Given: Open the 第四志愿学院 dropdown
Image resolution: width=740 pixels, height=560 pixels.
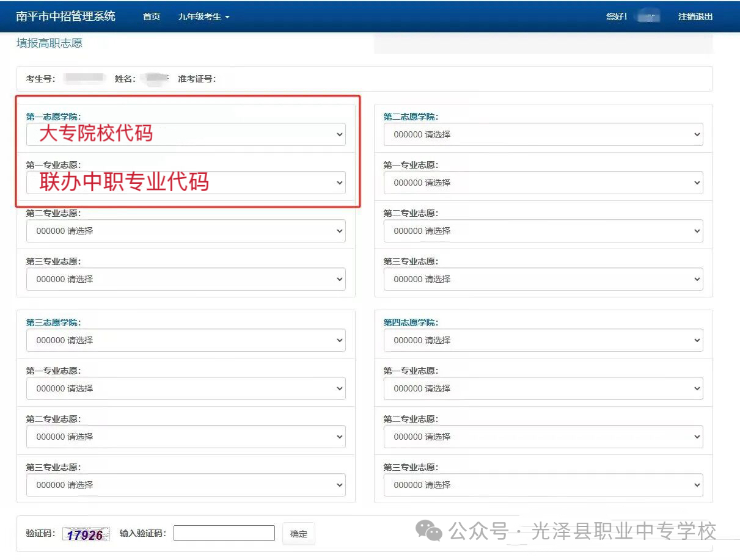Looking at the screenshot, I should 543,340.
